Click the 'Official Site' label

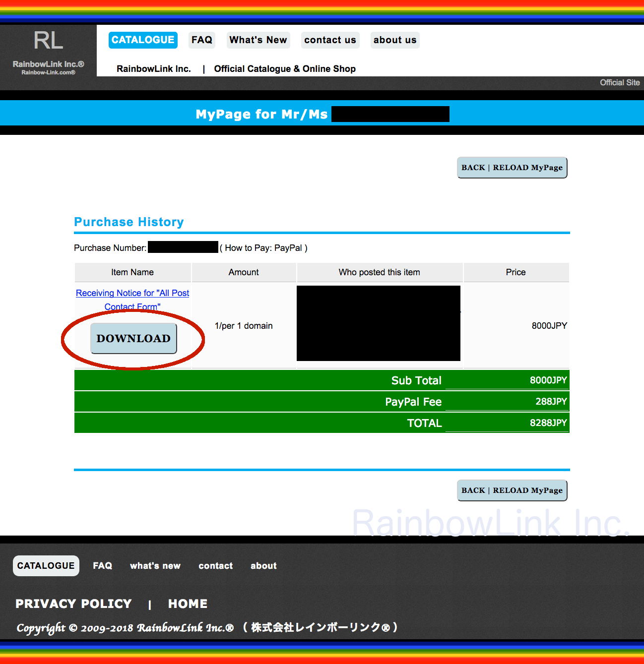[619, 83]
